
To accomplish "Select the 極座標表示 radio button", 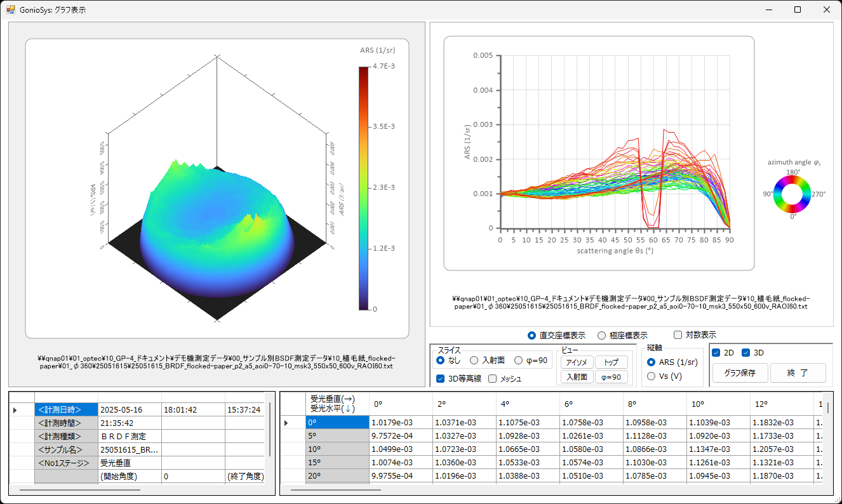I will 602,335.
